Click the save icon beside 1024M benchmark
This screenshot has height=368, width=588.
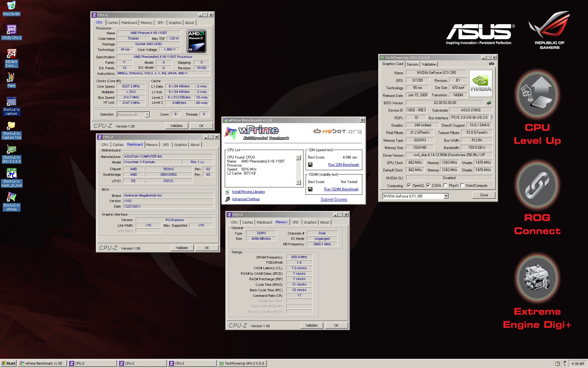coord(310,189)
